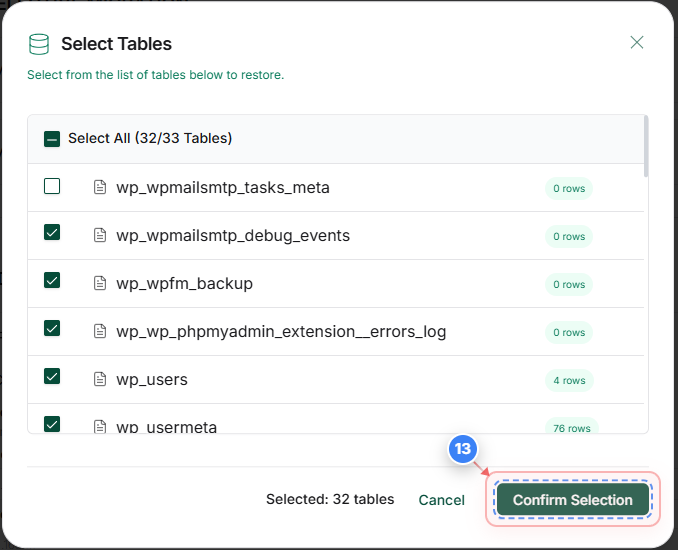Select the wp_wpfm_backup table name
Image resolution: width=678 pixels, height=550 pixels.
tap(184, 284)
